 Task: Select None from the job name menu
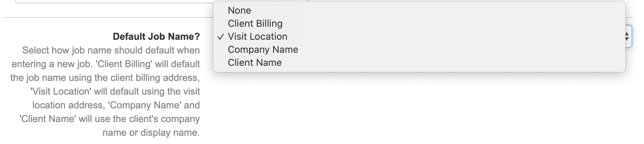point(239,11)
